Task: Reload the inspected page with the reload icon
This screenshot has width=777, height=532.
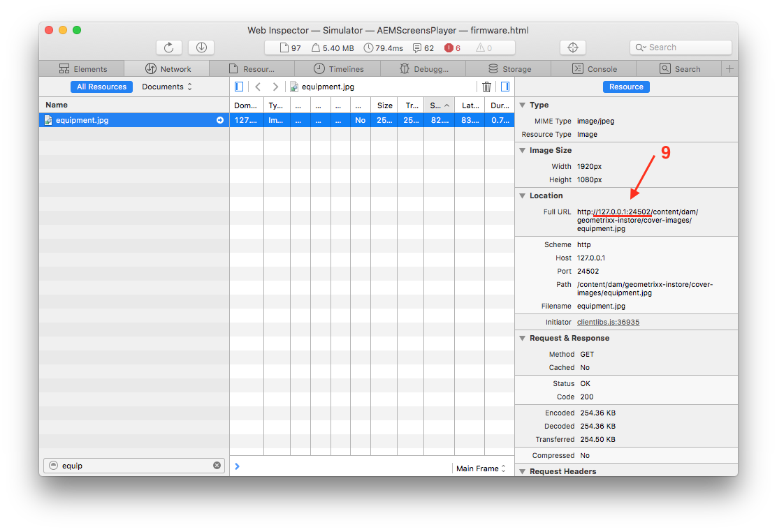Action: pyautogui.click(x=169, y=47)
